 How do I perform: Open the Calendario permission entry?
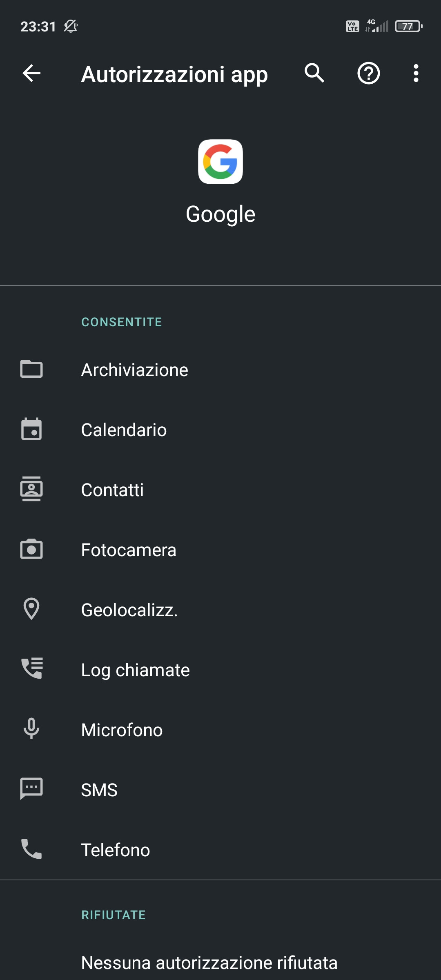[x=124, y=430]
